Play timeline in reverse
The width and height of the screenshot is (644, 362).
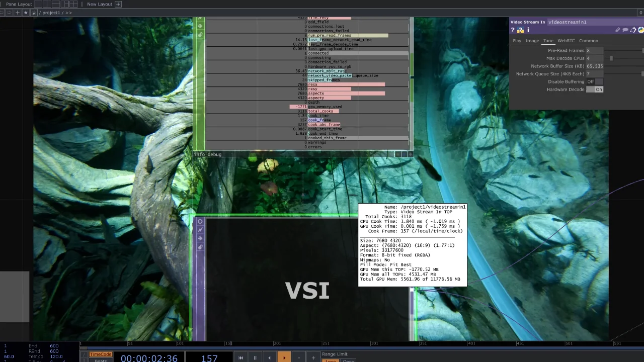[269, 357]
